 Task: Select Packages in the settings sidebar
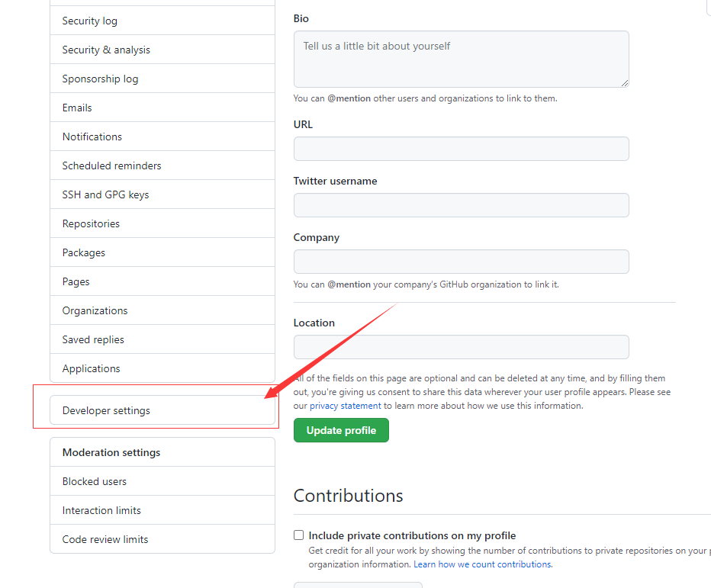pos(84,252)
